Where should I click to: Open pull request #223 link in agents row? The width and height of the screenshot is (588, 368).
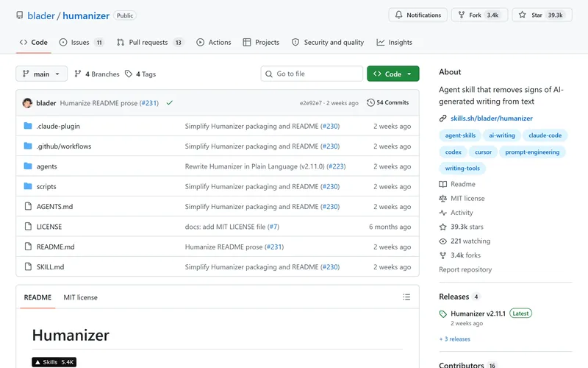pos(337,166)
